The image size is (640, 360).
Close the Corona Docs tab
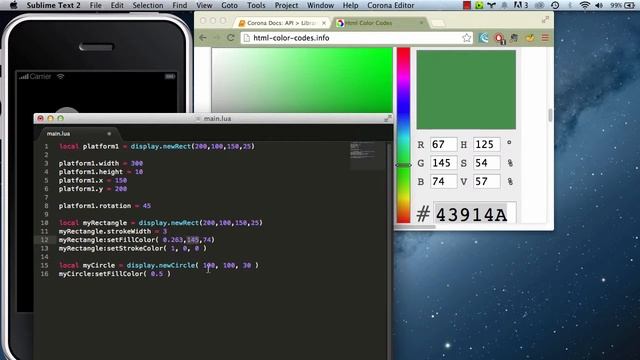[324, 23]
